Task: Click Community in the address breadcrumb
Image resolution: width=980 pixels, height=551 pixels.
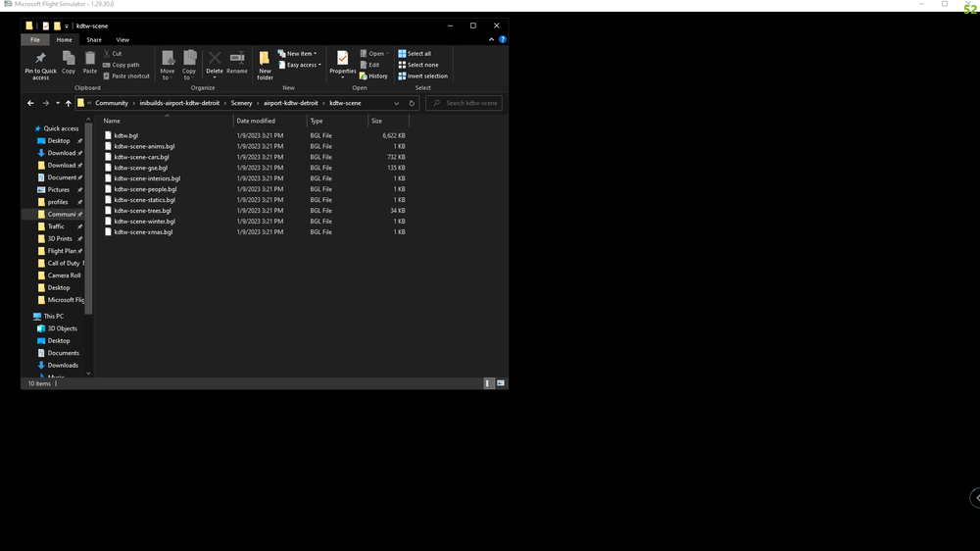Action: pyautogui.click(x=112, y=103)
